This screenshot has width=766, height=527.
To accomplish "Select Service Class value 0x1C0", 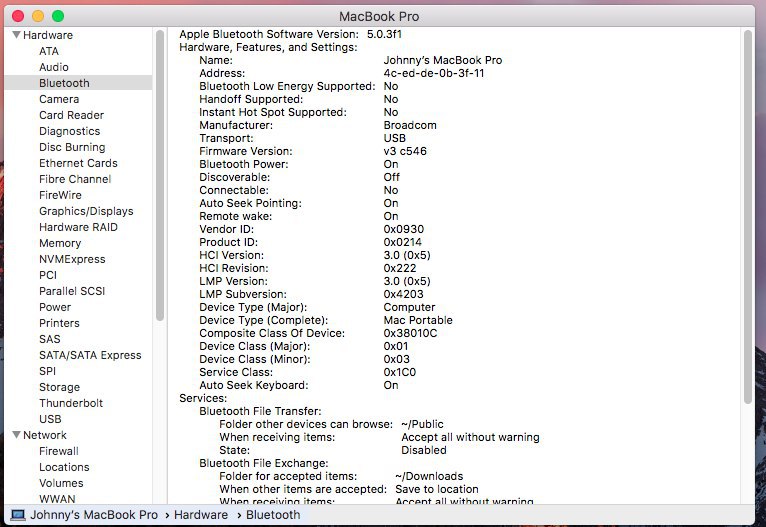I will click(x=400, y=372).
